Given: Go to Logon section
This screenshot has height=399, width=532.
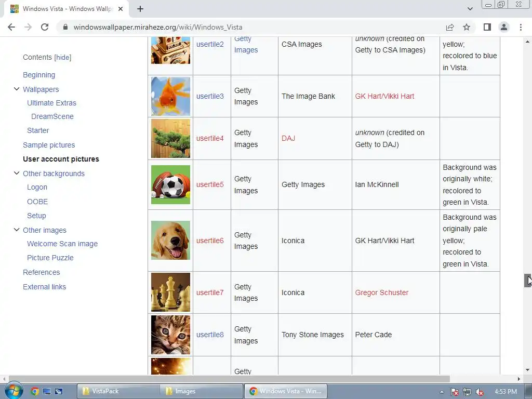Looking at the screenshot, I should 37,187.
